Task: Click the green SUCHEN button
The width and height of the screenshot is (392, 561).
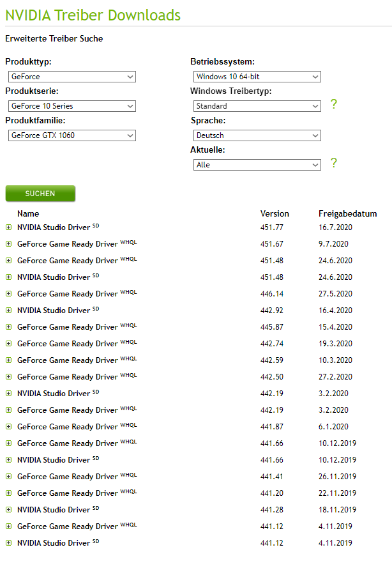Action: pyautogui.click(x=40, y=194)
